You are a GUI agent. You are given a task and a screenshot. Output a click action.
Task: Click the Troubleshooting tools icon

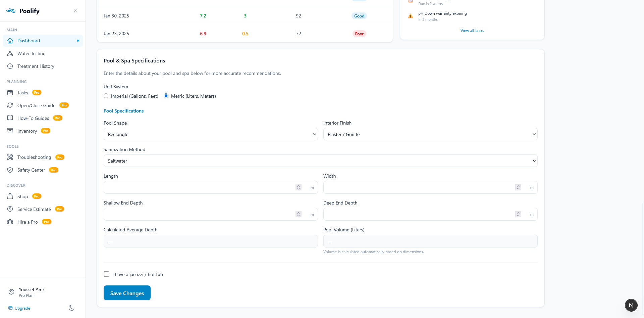click(x=10, y=157)
